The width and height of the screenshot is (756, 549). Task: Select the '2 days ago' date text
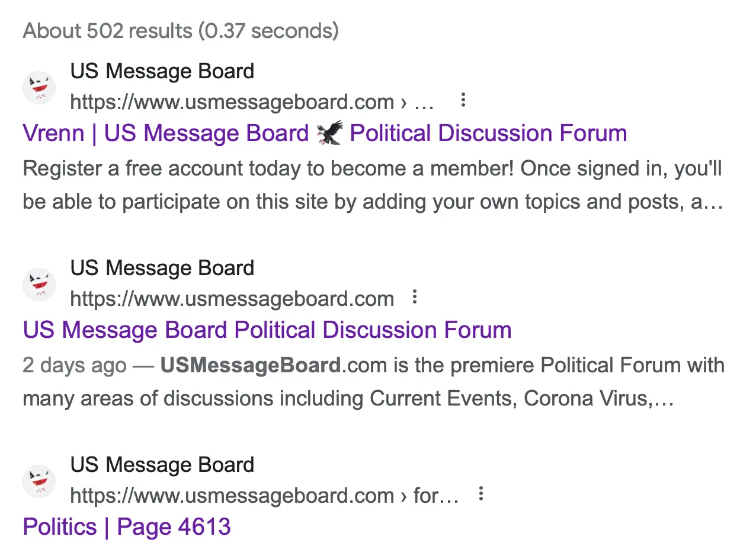coord(73,365)
